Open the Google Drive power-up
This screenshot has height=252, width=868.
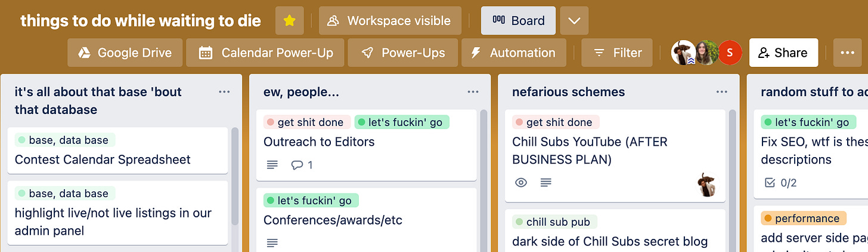point(125,53)
